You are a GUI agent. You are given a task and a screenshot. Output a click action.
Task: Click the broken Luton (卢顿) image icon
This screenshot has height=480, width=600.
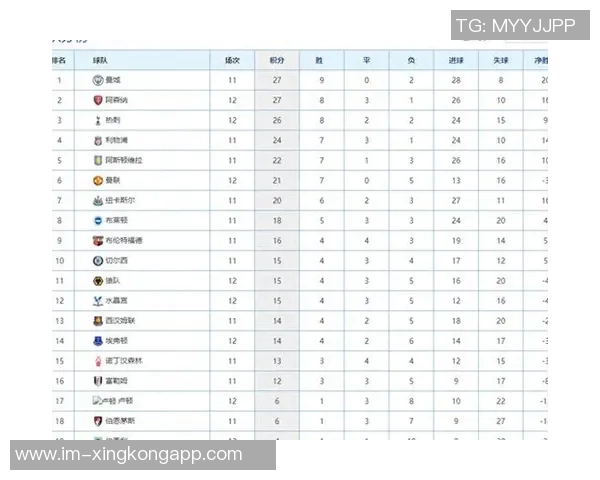[x=97, y=400]
